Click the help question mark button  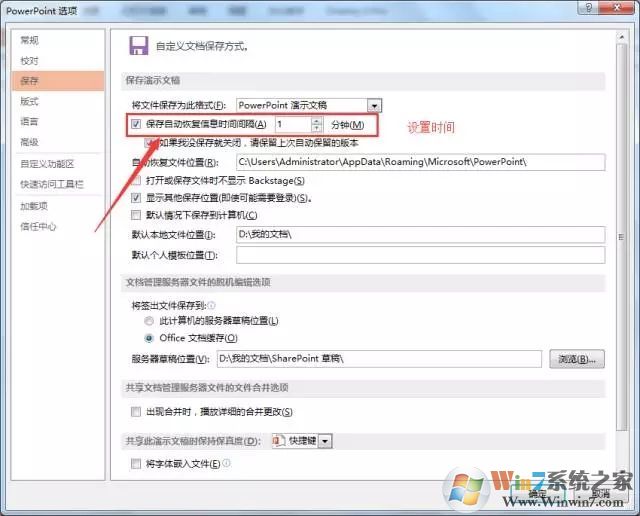click(x=588, y=8)
